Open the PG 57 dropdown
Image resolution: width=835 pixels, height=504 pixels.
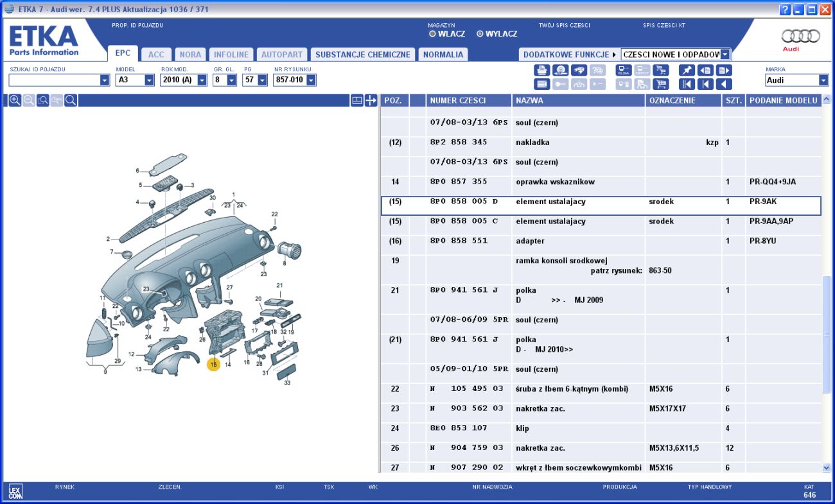(x=262, y=80)
